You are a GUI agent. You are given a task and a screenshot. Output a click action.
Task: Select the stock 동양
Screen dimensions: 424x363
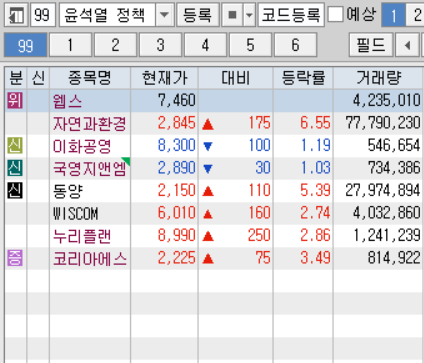click(68, 191)
